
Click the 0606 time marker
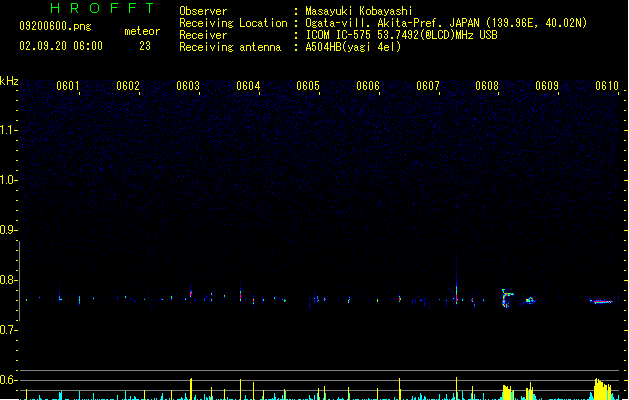point(368,86)
